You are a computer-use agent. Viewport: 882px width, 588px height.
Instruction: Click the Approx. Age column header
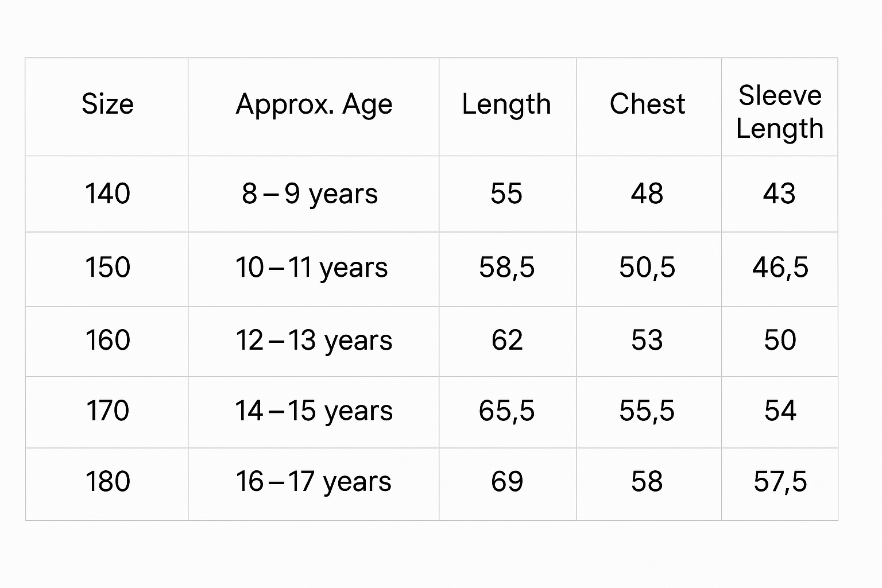pyautogui.click(x=314, y=105)
